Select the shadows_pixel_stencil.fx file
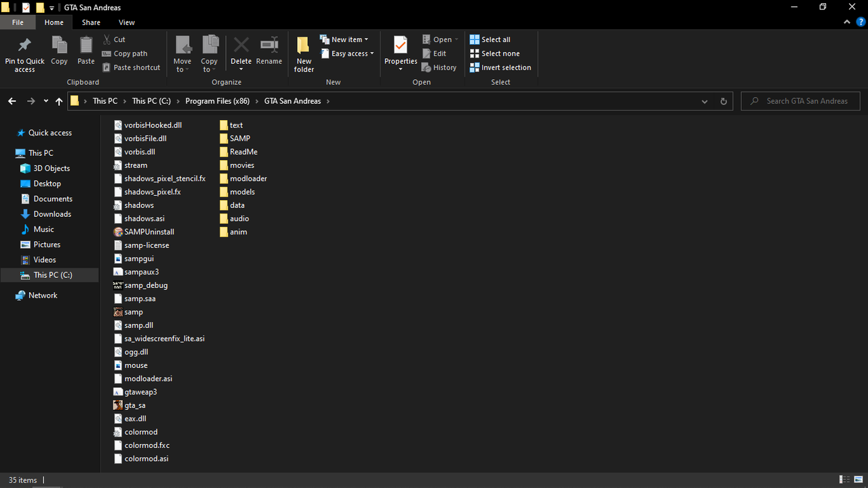Screen dimensions: 868x488 [160, 178]
